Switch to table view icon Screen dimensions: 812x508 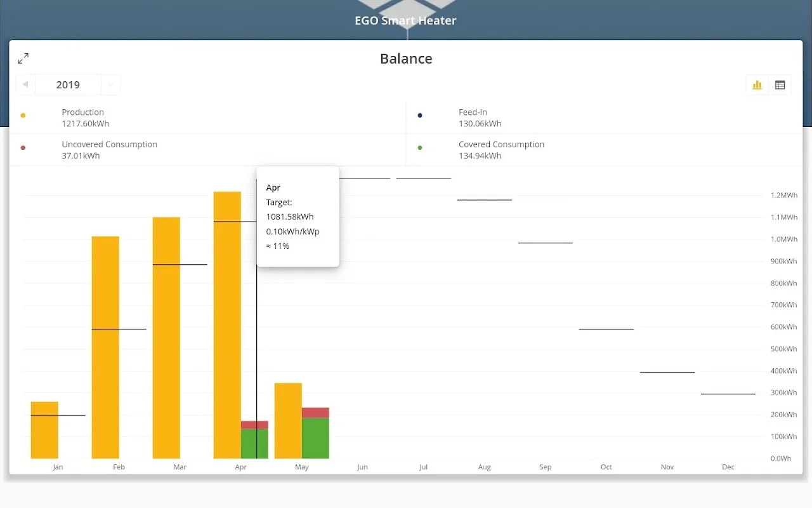tap(780, 85)
